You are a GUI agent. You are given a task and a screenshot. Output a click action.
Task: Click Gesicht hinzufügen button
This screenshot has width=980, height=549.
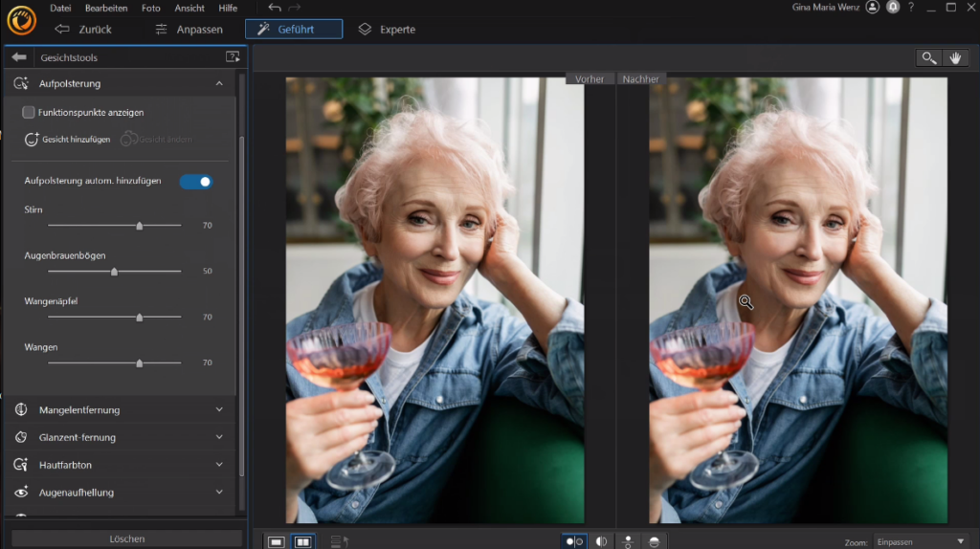[67, 140]
